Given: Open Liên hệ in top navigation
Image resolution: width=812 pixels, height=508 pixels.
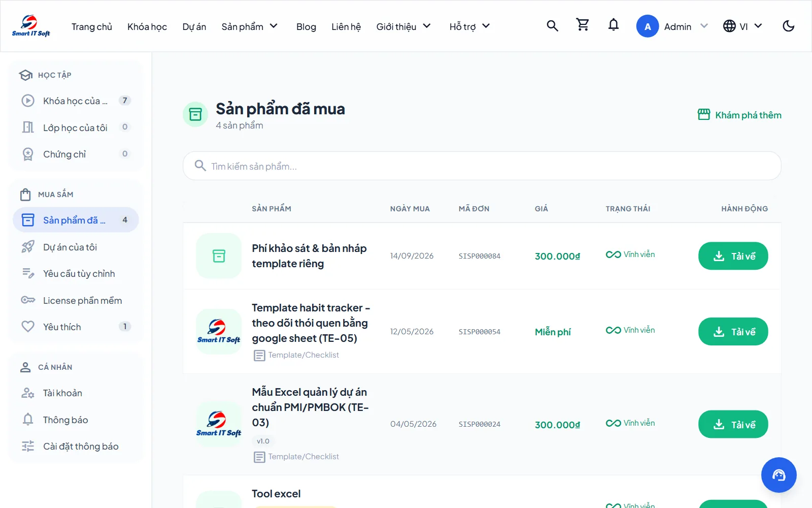Looking at the screenshot, I should [346, 26].
